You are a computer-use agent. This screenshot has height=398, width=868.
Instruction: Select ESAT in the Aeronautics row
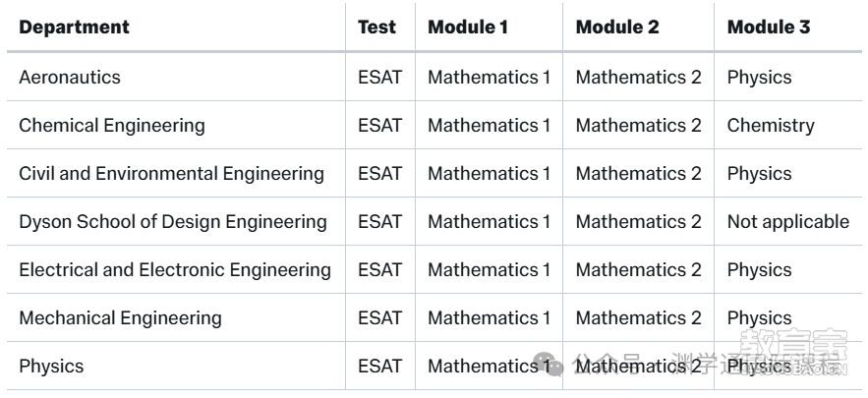379,77
